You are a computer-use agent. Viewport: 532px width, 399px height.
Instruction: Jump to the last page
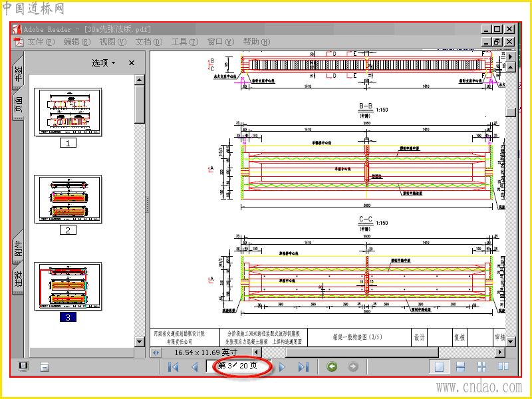click(303, 367)
